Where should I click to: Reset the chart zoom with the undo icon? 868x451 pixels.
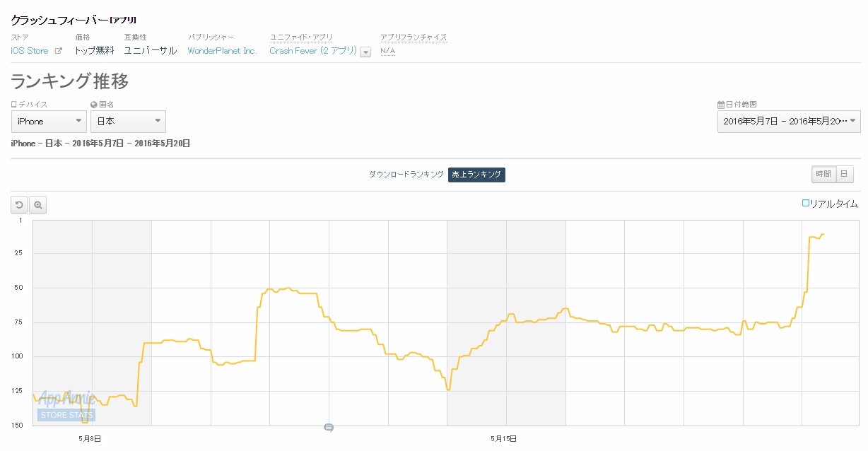pyautogui.click(x=19, y=205)
